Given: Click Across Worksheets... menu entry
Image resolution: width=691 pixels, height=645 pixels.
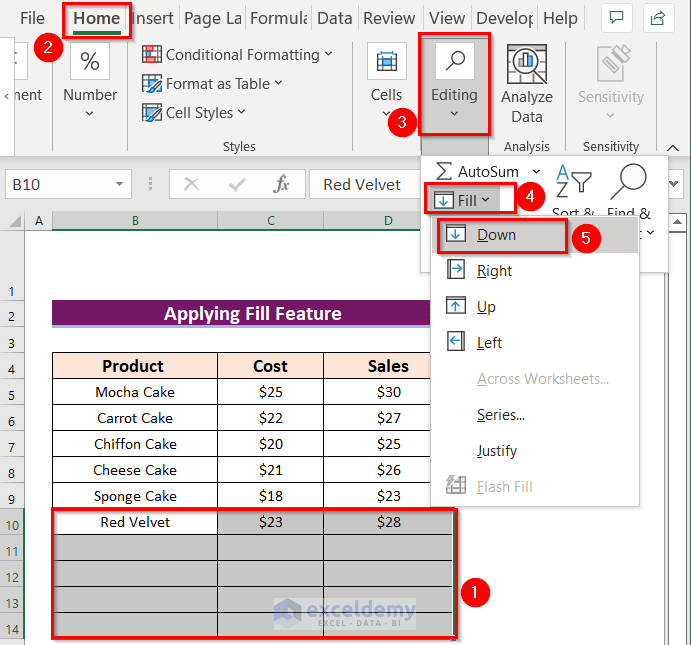Looking at the screenshot, I should click(x=535, y=378).
